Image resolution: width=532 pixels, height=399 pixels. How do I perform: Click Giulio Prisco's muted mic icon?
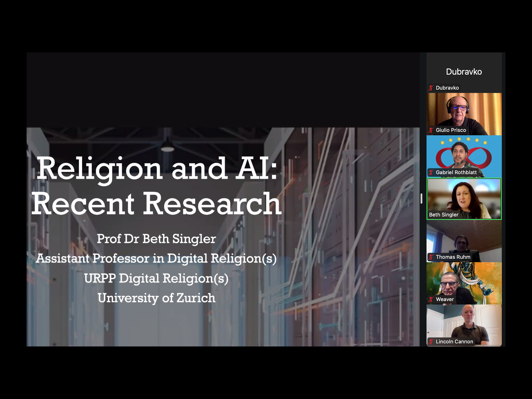pos(431,130)
